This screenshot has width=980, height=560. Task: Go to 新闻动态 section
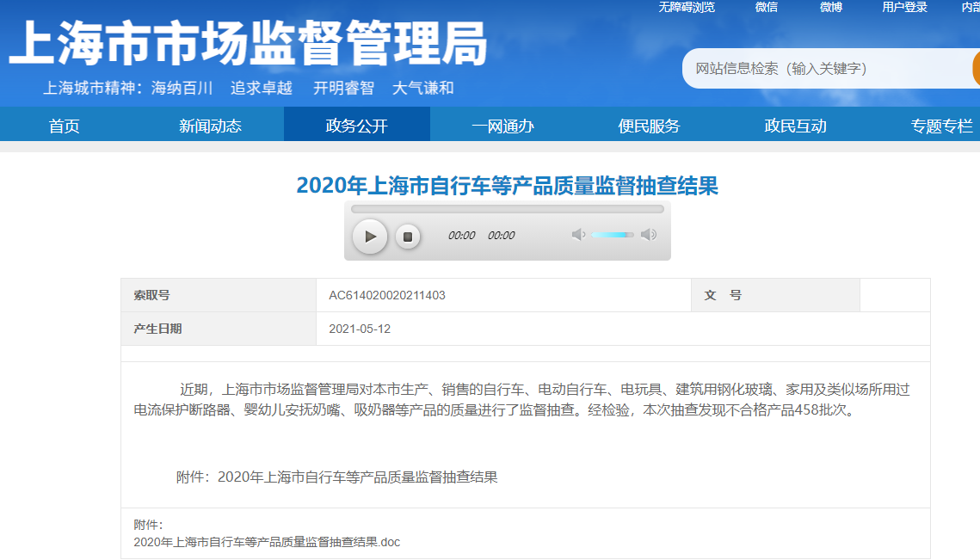point(210,126)
